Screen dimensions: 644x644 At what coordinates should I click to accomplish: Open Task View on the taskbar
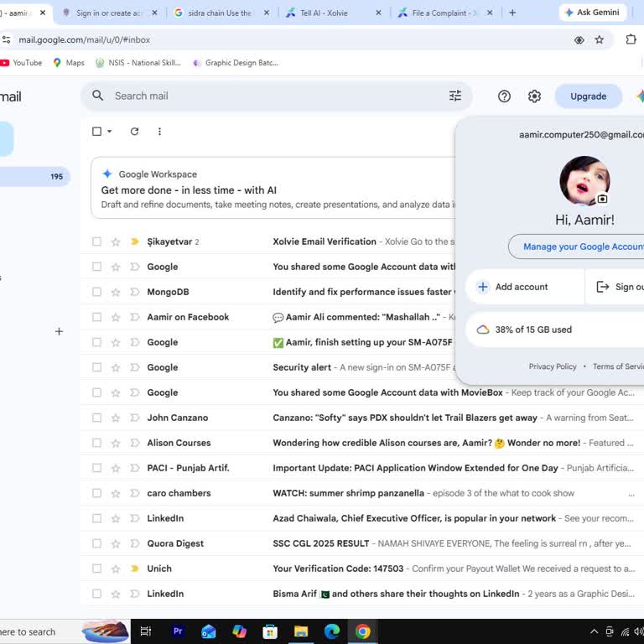(x=146, y=631)
